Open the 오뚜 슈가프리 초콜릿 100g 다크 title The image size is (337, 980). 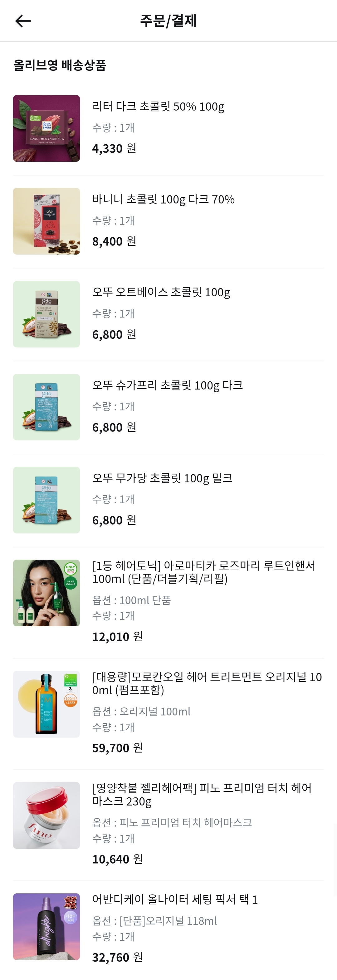pos(168,385)
